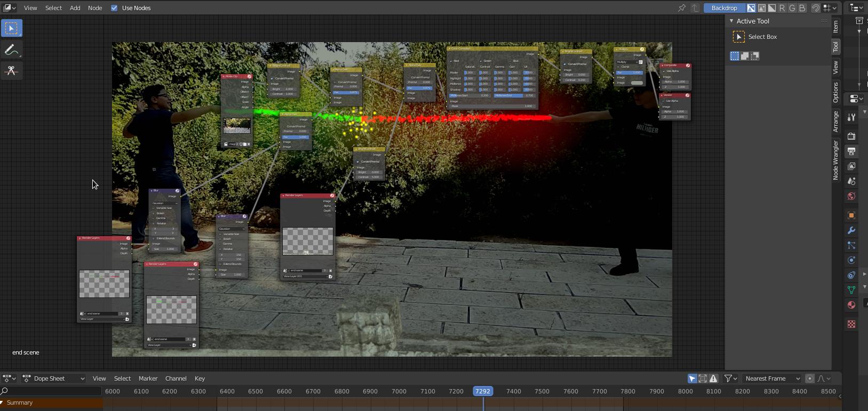Viewport: 868px width, 411px height.
Task: Collapse the Active Tool panel
Action: pyautogui.click(x=731, y=21)
